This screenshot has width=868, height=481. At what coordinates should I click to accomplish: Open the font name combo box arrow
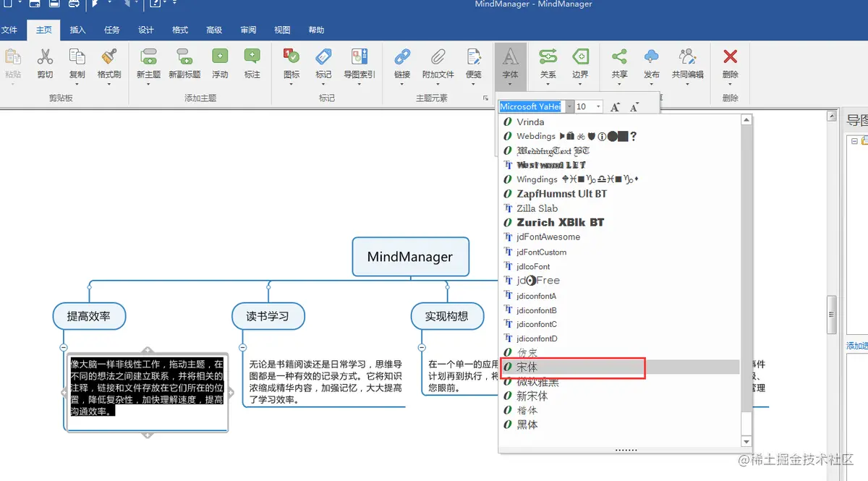(569, 106)
